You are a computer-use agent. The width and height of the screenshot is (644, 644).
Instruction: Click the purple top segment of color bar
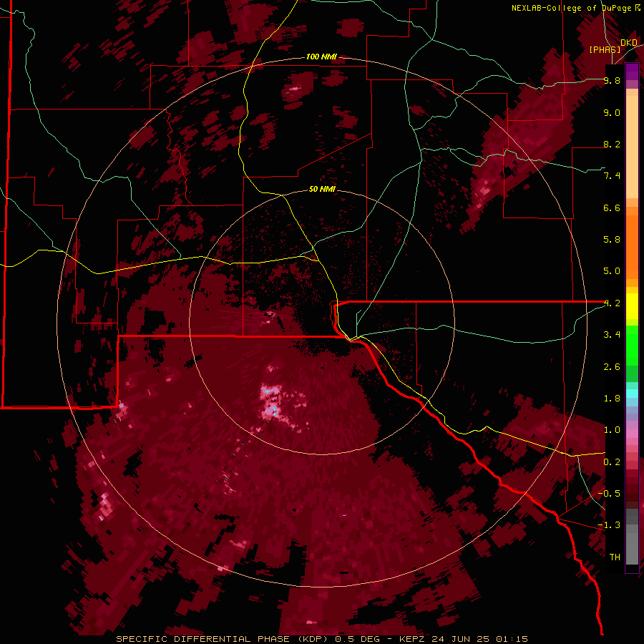point(632,72)
